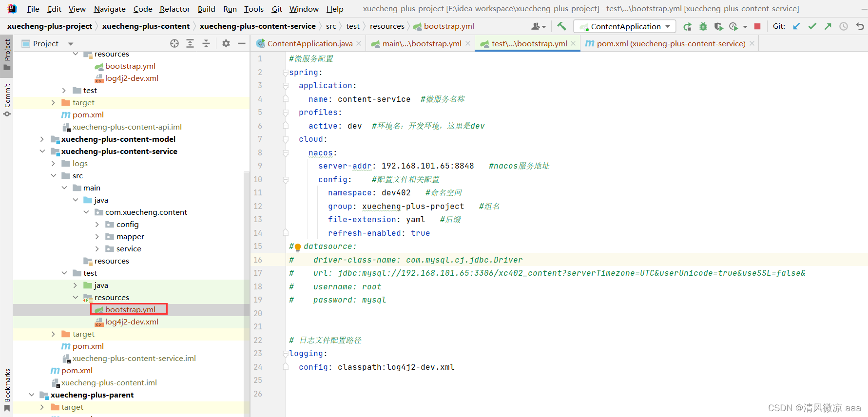Image resolution: width=868 pixels, height=417 pixels.
Task: Push commits with green up-right arrow
Action: point(828,26)
